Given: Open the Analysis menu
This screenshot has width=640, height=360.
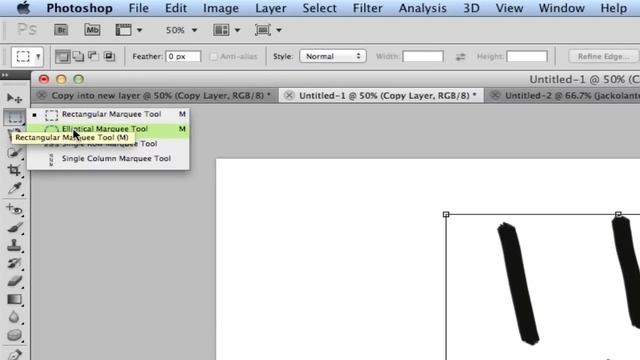Looking at the screenshot, I should click(422, 8).
